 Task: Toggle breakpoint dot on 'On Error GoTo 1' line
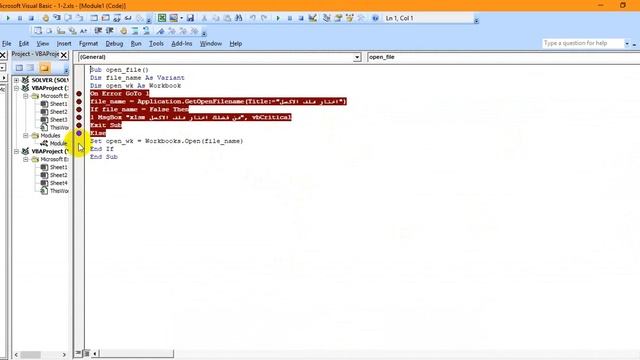[79, 94]
